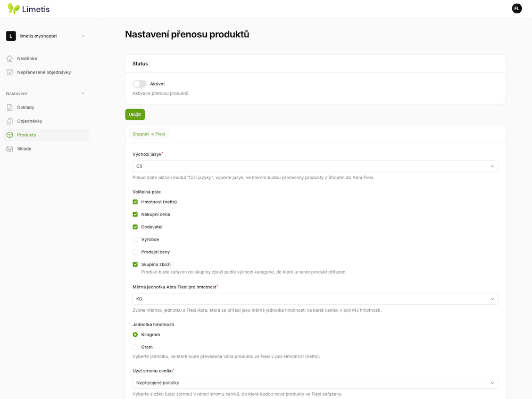Toggle the Aktivní switch
This screenshot has width=532, height=399.
coord(139,84)
